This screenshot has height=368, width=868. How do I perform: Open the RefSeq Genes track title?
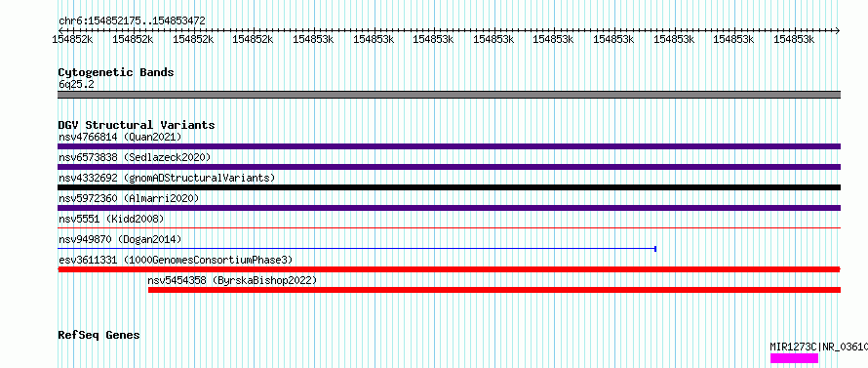click(99, 336)
